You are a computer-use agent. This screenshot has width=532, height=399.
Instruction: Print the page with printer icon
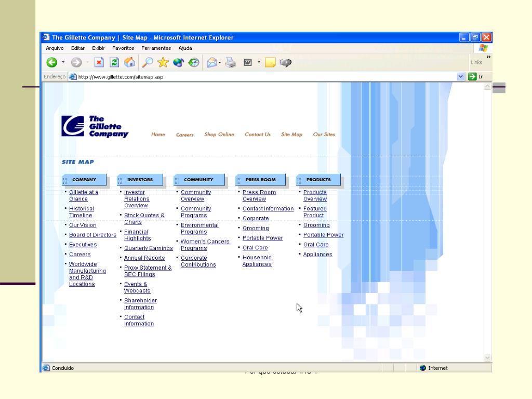(x=231, y=62)
